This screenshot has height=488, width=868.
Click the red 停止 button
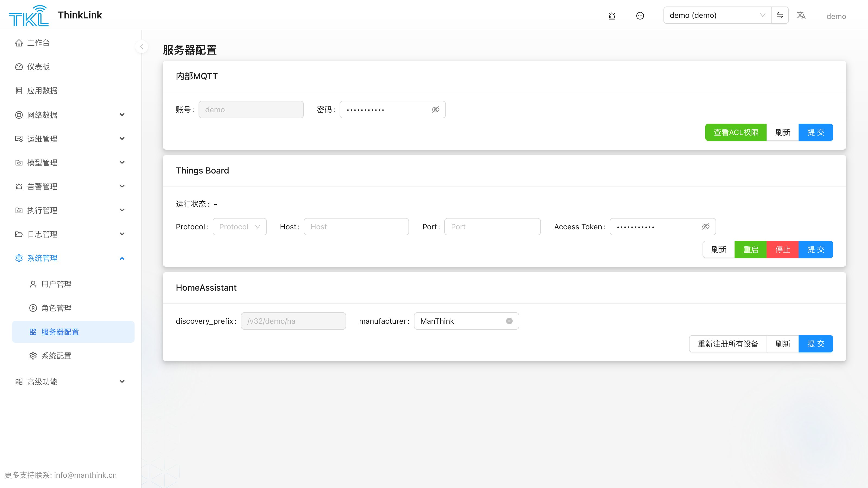[782, 249]
